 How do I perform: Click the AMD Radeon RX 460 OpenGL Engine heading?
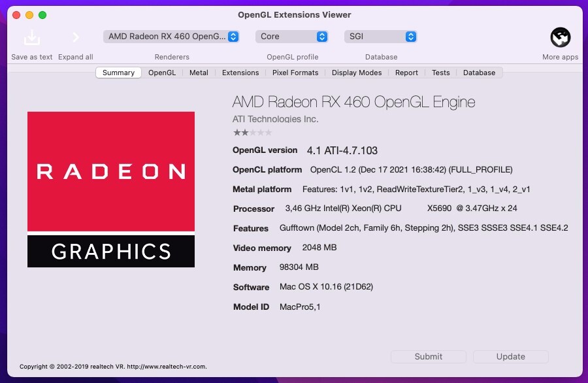tap(353, 102)
